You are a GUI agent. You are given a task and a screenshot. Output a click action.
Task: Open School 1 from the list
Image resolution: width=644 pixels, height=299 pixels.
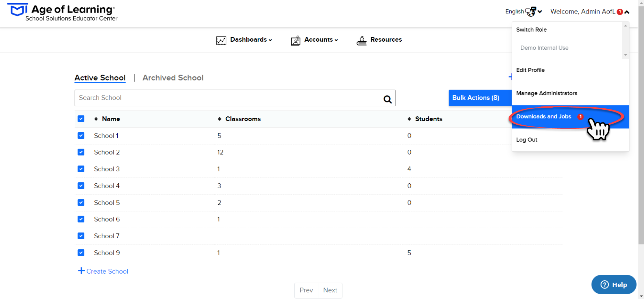coord(106,136)
